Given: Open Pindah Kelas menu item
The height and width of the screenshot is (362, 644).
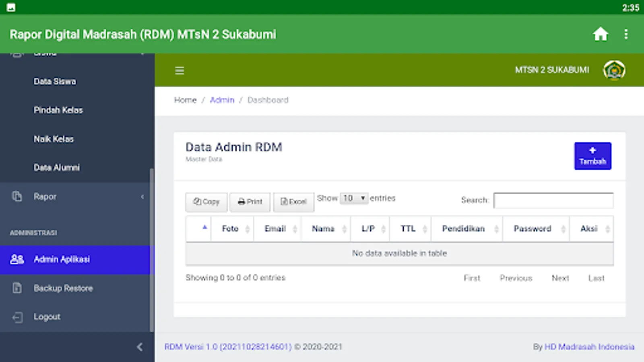Looking at the screenshot, I should [58, 110].
